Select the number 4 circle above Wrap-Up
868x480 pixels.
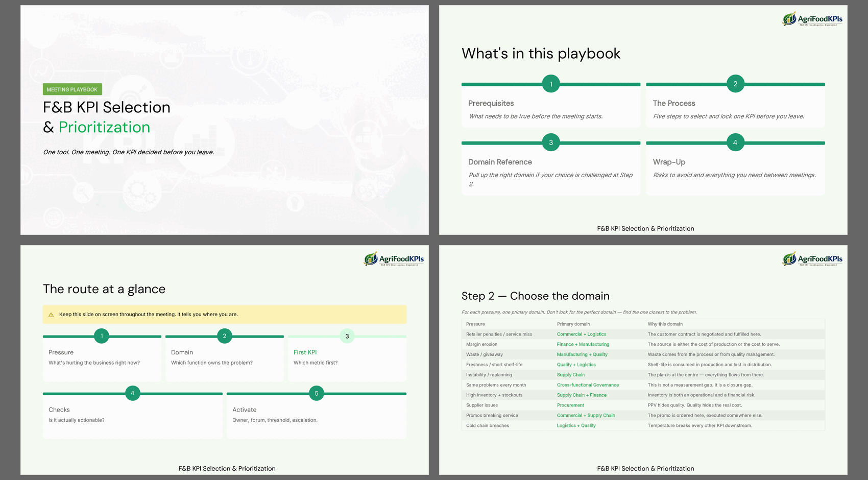tap(735, 142)
